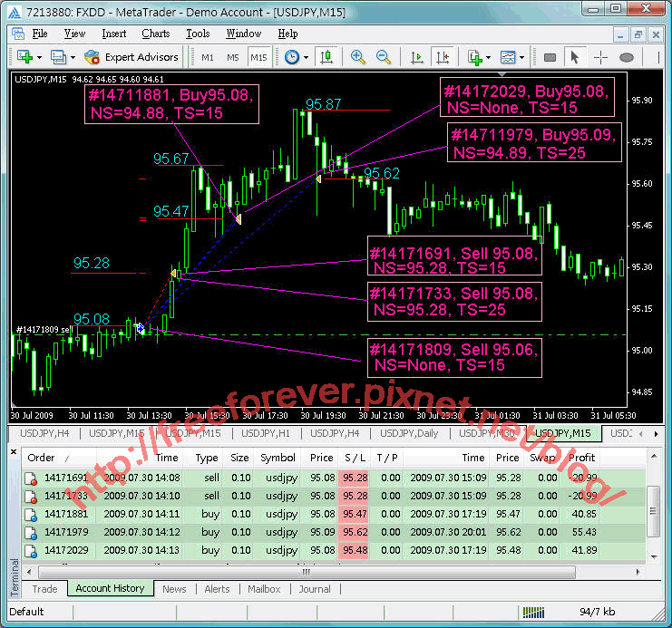The image size is (672, 628).
Task: Click the Zoom In magnifier
Action: pyautogui.click(x=358, y=57)
